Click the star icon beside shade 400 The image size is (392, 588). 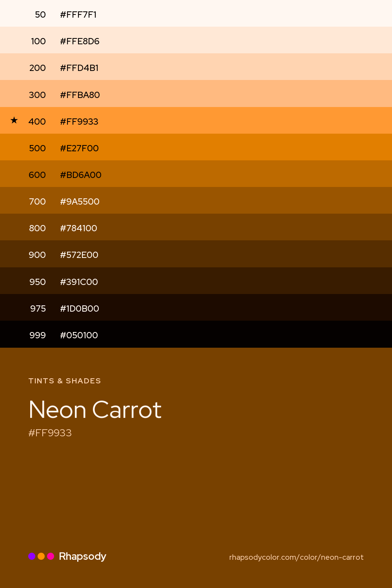(x=14, y=120)
